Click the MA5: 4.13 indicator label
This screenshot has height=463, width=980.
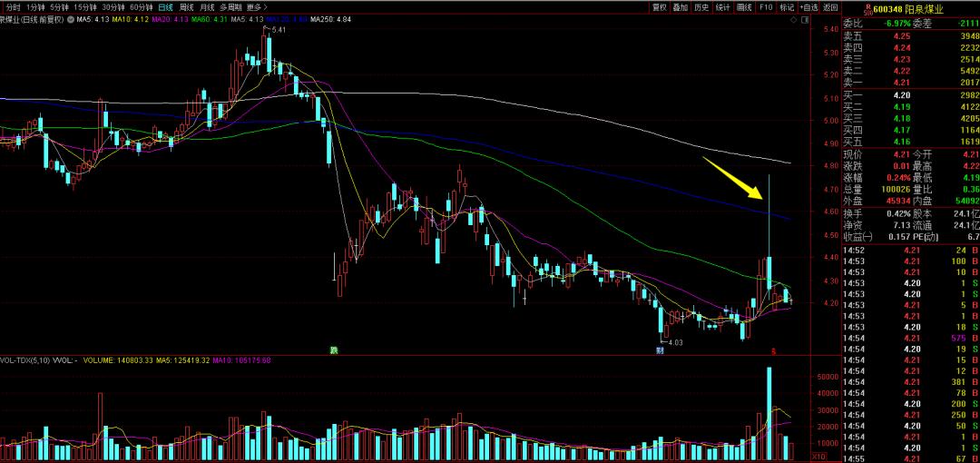tap(93, 20)
